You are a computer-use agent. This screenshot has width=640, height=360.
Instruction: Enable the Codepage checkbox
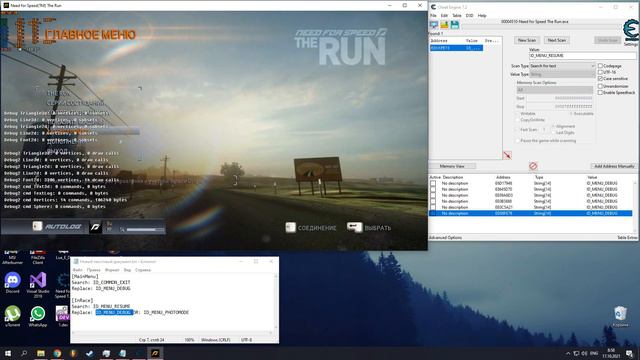(x=600, y=66)
